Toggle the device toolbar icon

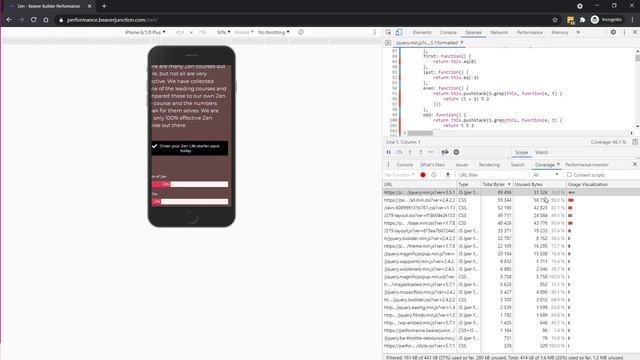coord(399,32)
